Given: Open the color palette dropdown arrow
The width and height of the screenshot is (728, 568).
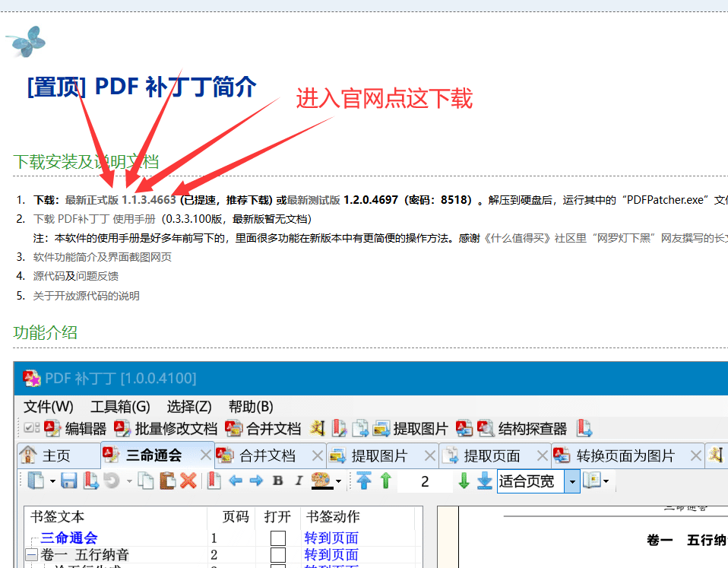Looking at the screenshot, I should click(x=338, y=481).
